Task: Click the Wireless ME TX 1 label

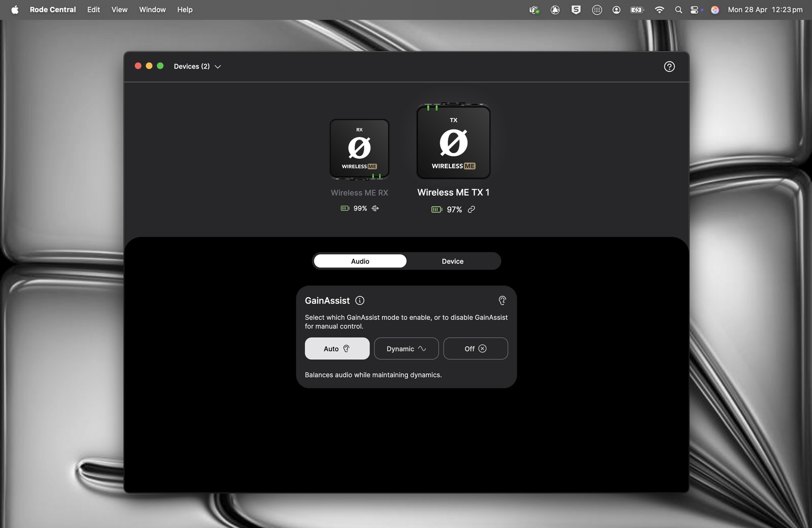Action: click(x=453, y=192)
